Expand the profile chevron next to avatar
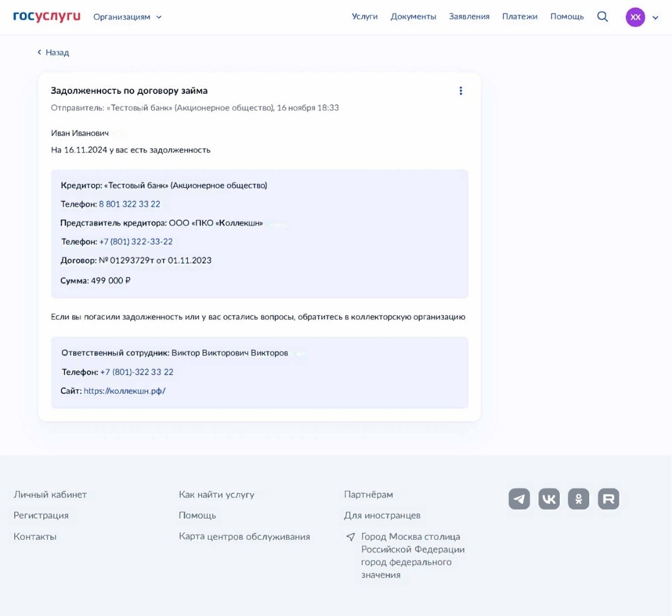This screenshot has width=672, height=616. [655, 18]
